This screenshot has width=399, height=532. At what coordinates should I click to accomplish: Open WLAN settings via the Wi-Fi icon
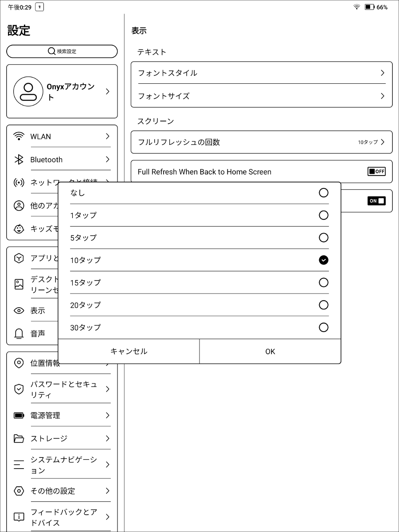(19, 137)
